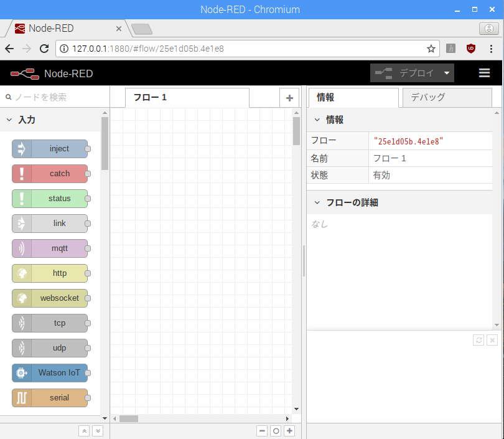
Task: Add a new flow tab with plus button
Action: [x=289, y=98]
